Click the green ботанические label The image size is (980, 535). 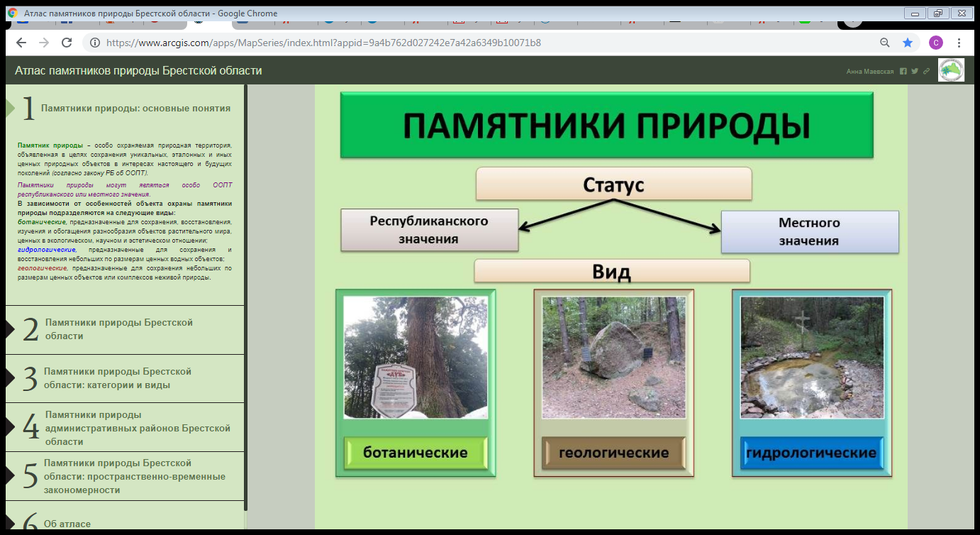(x=416, y=453)
